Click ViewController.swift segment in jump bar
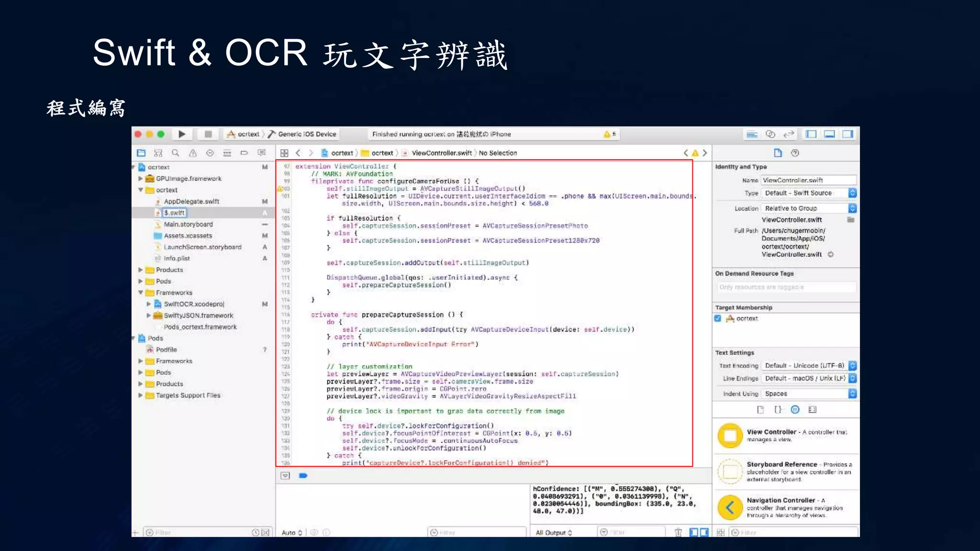 pyautogui.click(x=437, y=153)
